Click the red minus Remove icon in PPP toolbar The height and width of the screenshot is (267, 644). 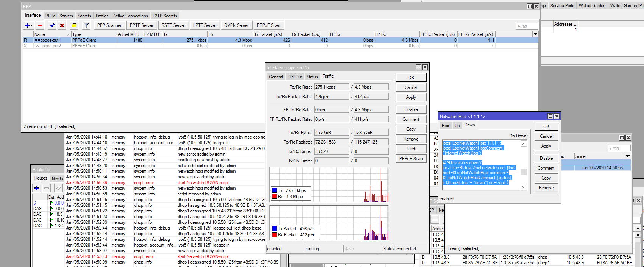[40, 25]
